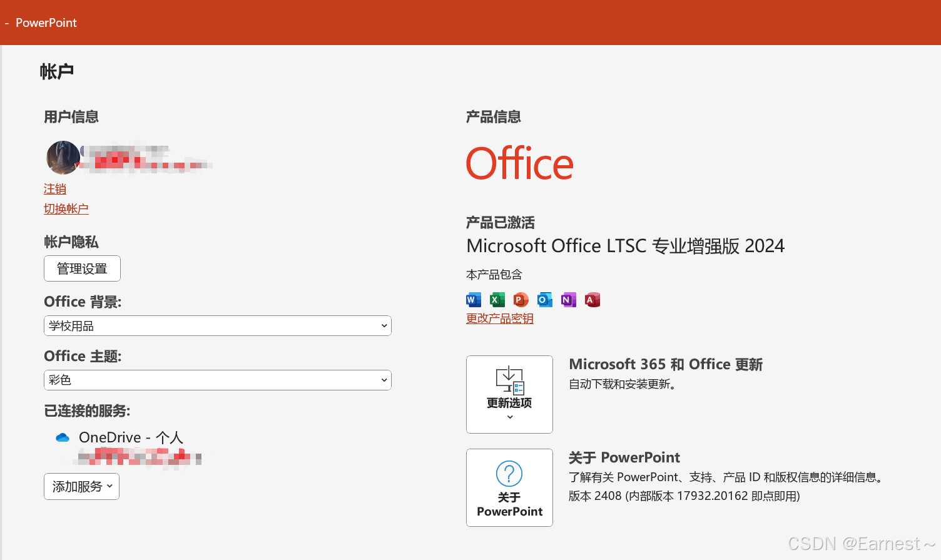Viewport: 941px width, 560px height.
Task: Click the Outlook app icon
Action: [544, 300]
